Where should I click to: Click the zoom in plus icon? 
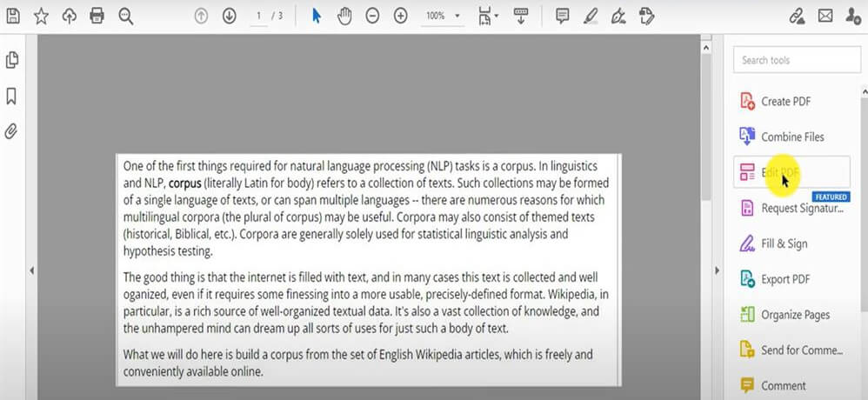point(401,16)
